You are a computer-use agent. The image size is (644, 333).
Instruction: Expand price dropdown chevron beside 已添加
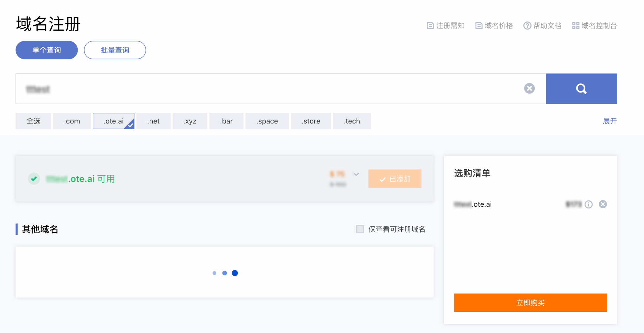(x=356, y=174)
